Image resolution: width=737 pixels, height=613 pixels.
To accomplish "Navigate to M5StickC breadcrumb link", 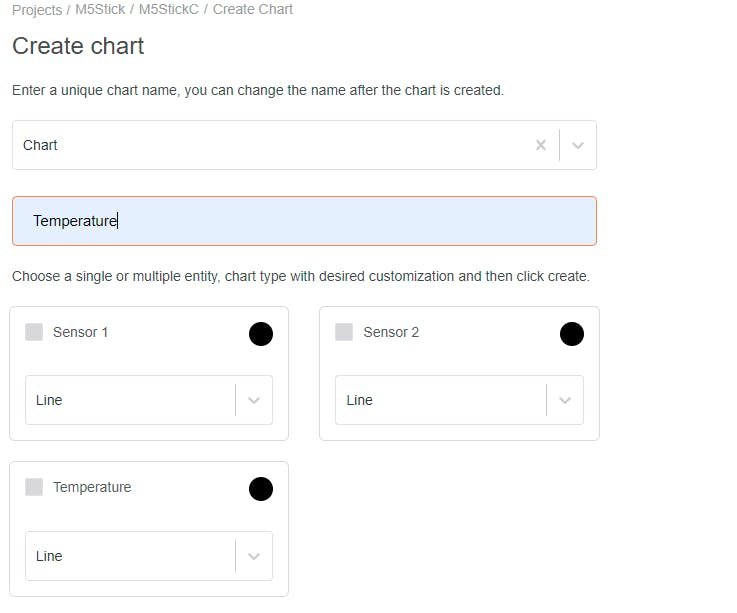I will point(169,9).
